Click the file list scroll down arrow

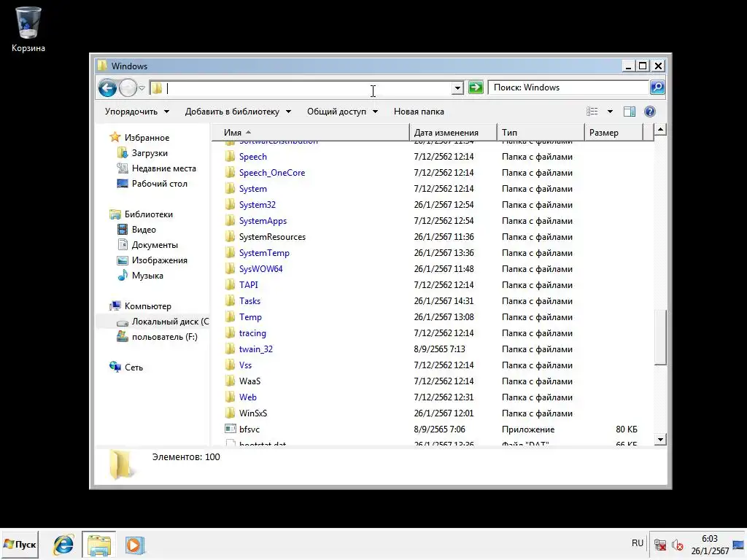click(x=660, y=440)
